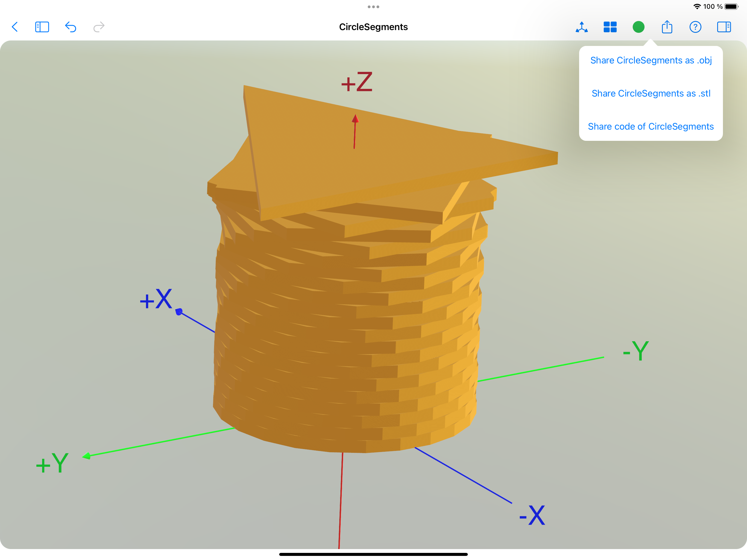
Task: Toggle the 3D axes display icon
Action: [x=582, y=27]
